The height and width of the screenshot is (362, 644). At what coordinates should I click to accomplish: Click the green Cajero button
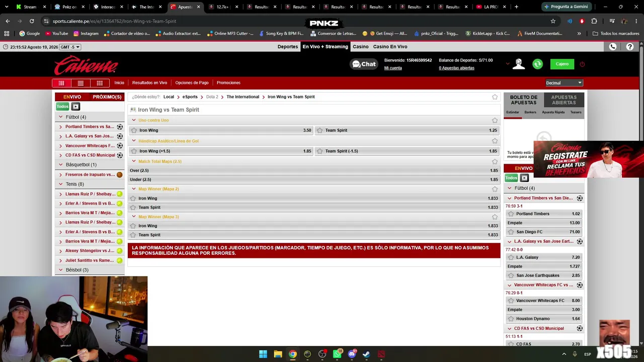(x=562, y=64)
